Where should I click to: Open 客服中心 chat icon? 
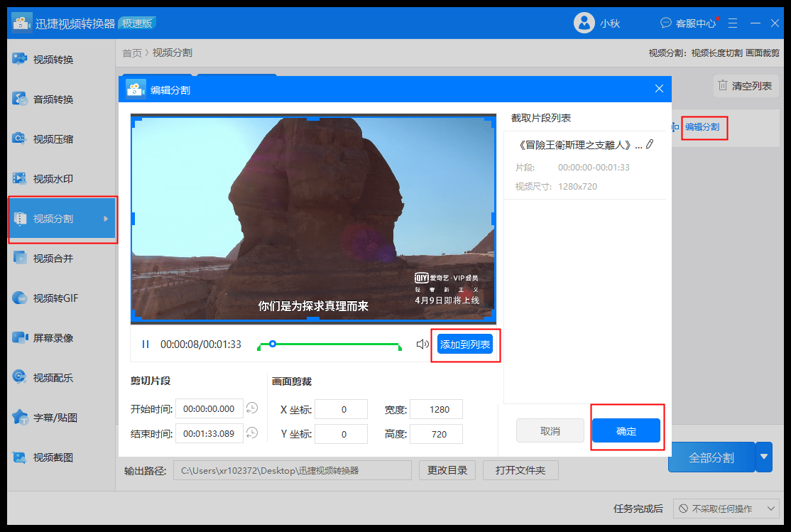[x=666, y=23]
